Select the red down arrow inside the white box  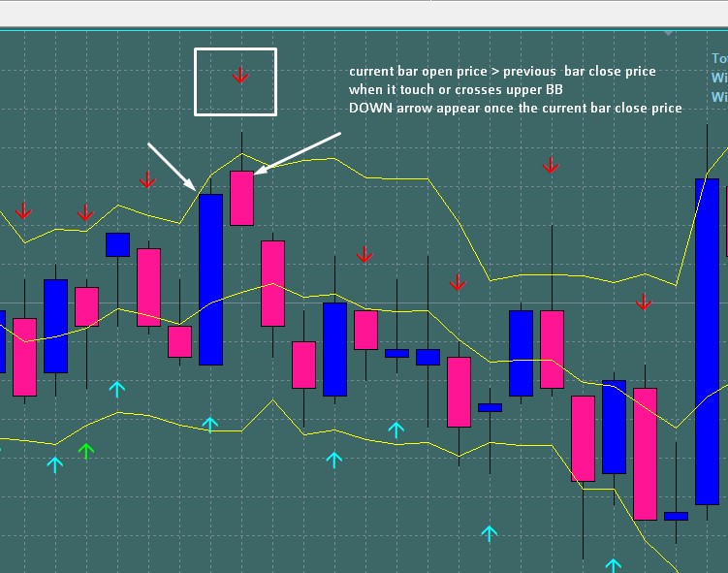point(240,75)
